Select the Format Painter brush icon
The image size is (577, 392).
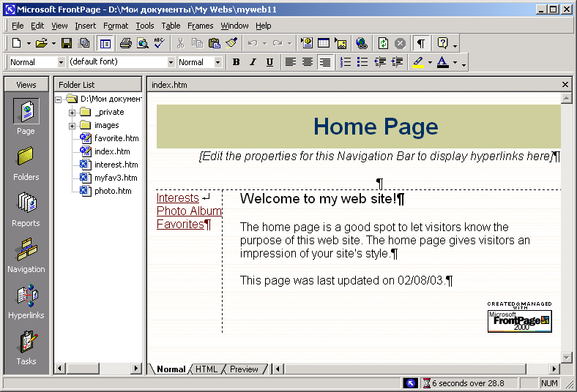pyautogui.click(x=231, y=43)
